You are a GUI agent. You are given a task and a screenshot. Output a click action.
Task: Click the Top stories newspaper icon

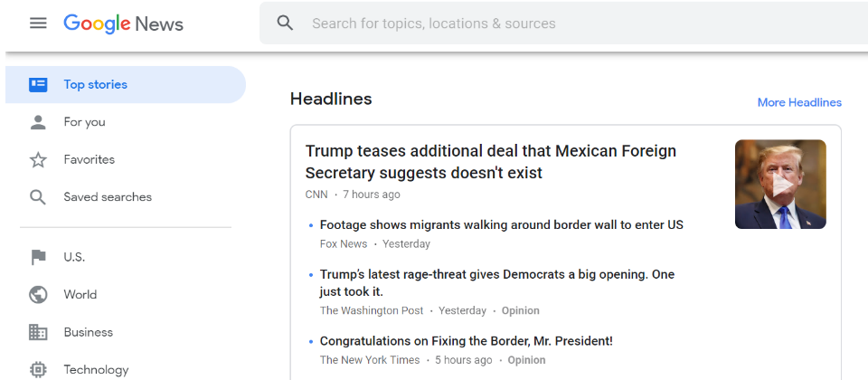[x=38, y=85]
